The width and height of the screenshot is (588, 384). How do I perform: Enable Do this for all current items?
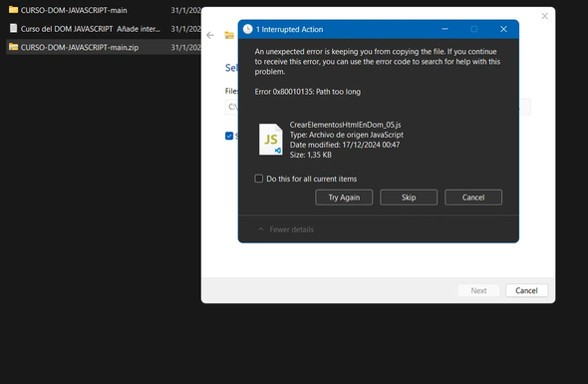point(259,179)
